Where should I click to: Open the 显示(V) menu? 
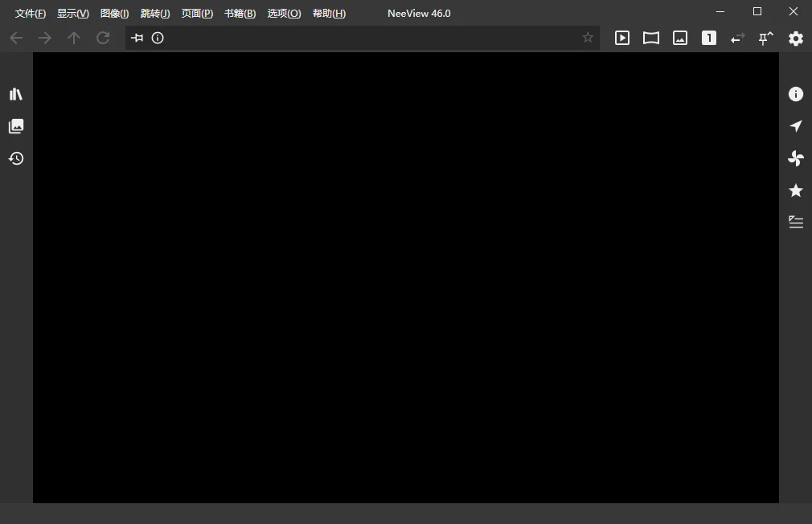73,14
